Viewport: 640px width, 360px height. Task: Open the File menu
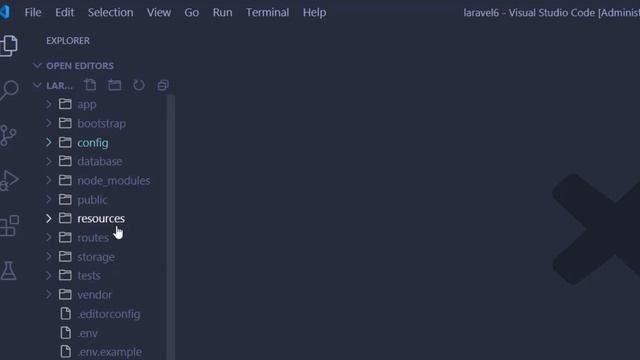coord(33,12)
